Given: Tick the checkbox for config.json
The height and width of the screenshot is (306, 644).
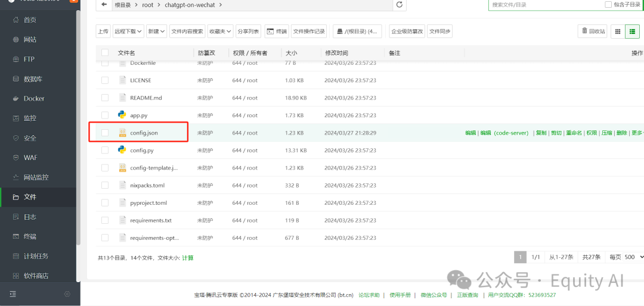Looking at the screenshot, I should click(x=105, y=133).
